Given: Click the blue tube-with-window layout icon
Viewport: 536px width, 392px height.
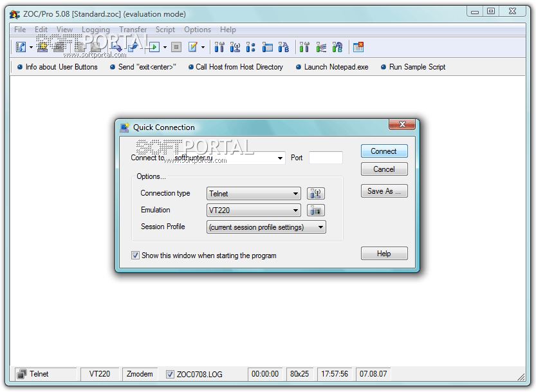Looking at the screenshot, I should 267,47.
